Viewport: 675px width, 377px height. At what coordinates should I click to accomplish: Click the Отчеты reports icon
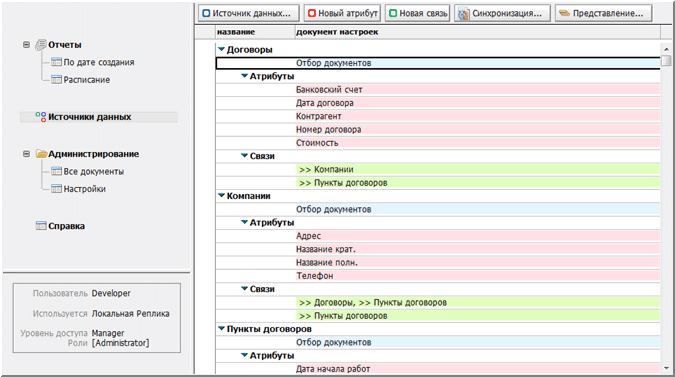point(41,44)
